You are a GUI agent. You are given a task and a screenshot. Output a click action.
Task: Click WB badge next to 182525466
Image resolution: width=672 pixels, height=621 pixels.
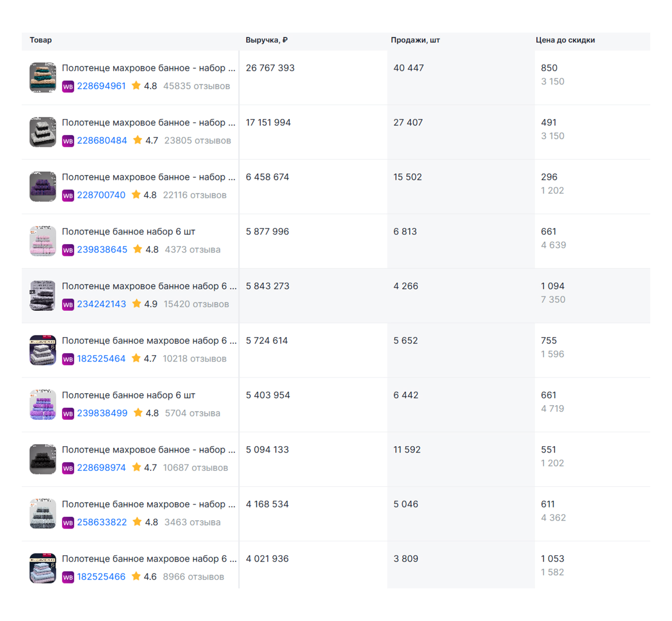click(x=68, y=577)
